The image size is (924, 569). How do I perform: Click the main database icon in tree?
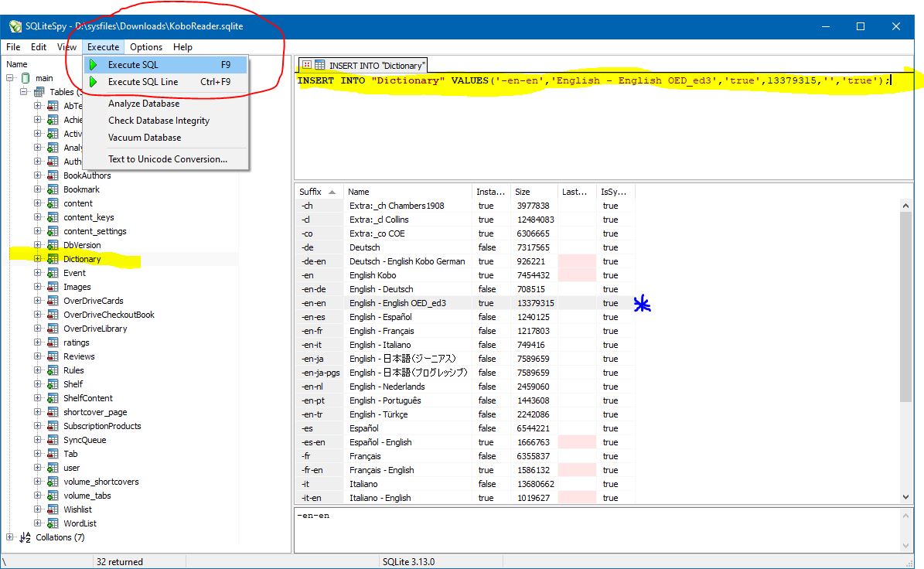26,78
